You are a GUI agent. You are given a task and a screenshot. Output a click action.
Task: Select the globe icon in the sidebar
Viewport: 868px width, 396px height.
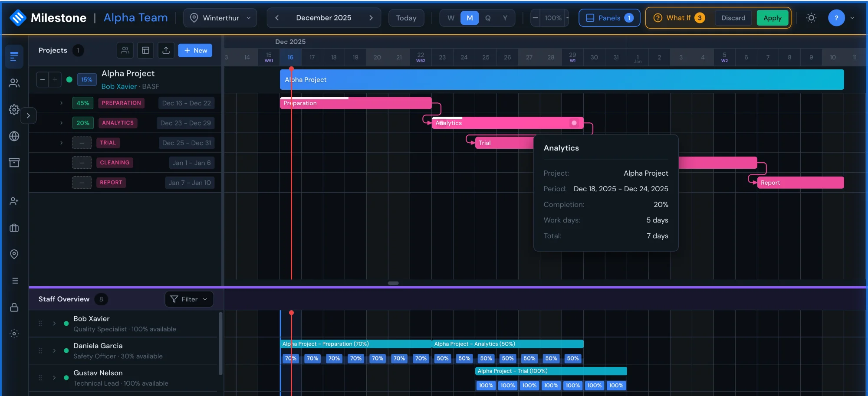pyautogui.click(x=14, y=136)
